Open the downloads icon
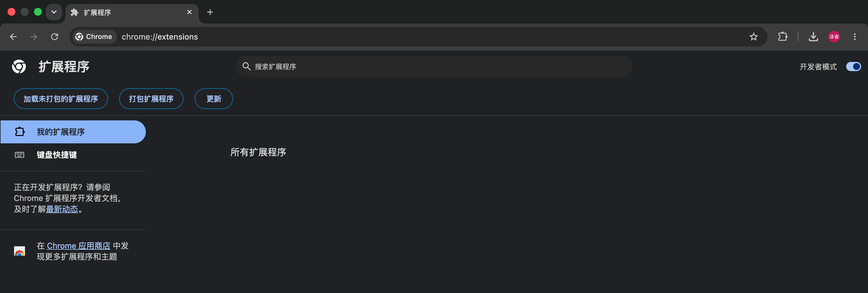The width and height of the screenshot is (868, 293). coord(813,37)
